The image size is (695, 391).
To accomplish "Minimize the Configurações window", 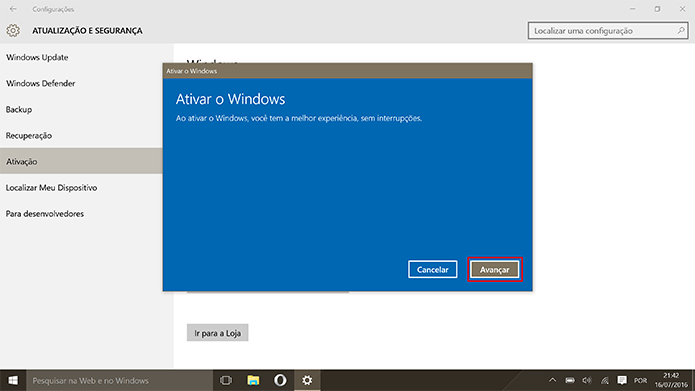I will [633, 9].
